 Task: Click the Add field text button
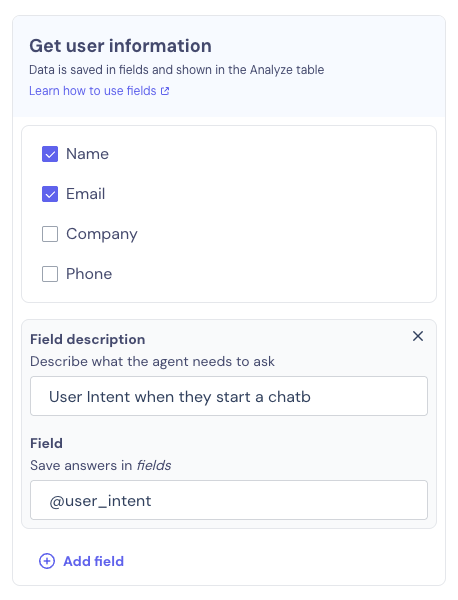point(93,561)
